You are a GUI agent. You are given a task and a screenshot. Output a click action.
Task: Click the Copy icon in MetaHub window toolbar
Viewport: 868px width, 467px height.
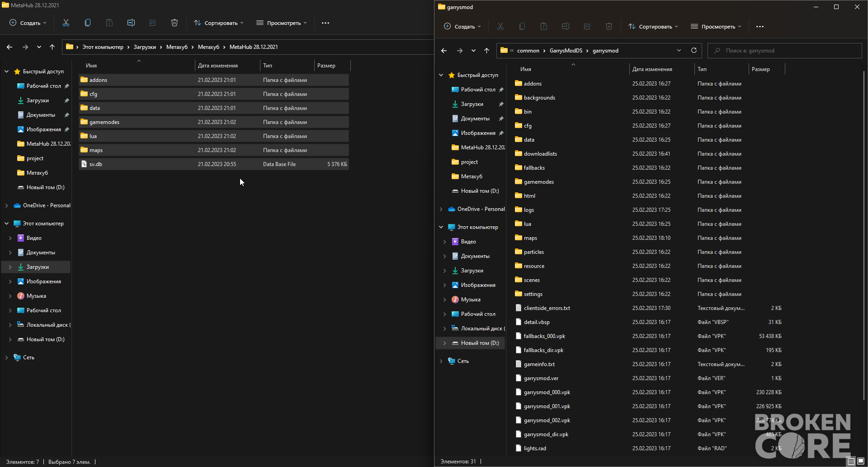[x=88, y=23]
